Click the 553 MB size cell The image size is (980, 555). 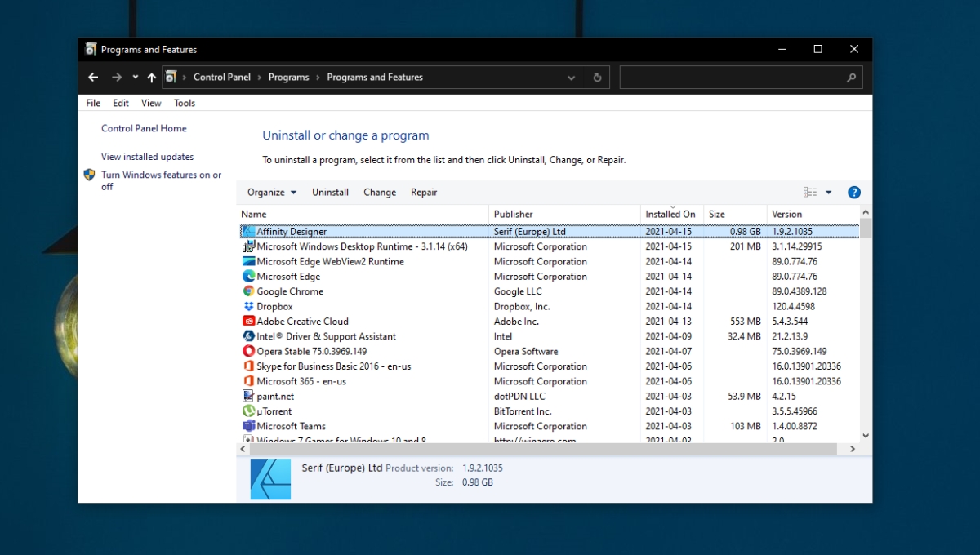coord(746,322)
